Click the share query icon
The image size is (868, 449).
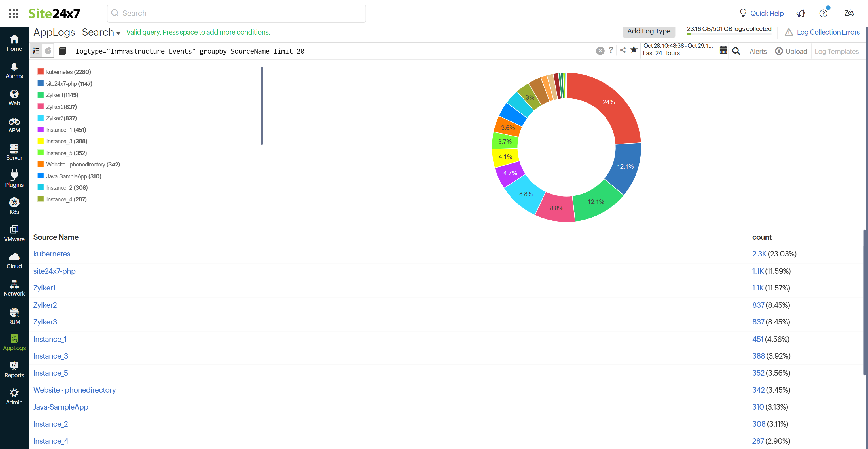click(623, 50)
